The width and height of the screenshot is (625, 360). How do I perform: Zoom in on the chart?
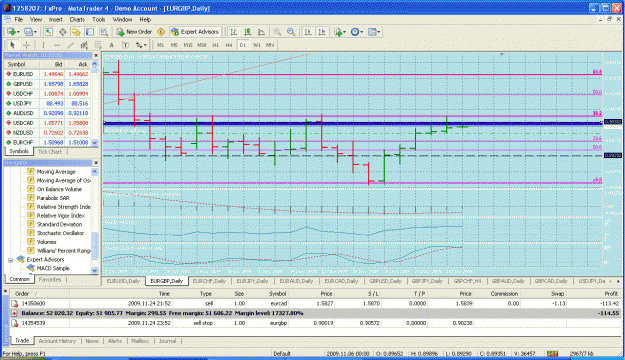coord(277,32)
